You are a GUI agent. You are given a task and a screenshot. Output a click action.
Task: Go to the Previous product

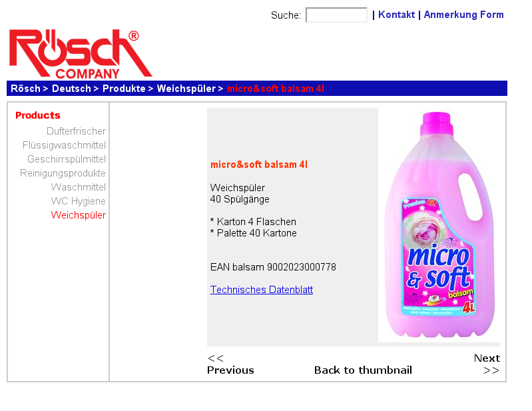[230, 364]
